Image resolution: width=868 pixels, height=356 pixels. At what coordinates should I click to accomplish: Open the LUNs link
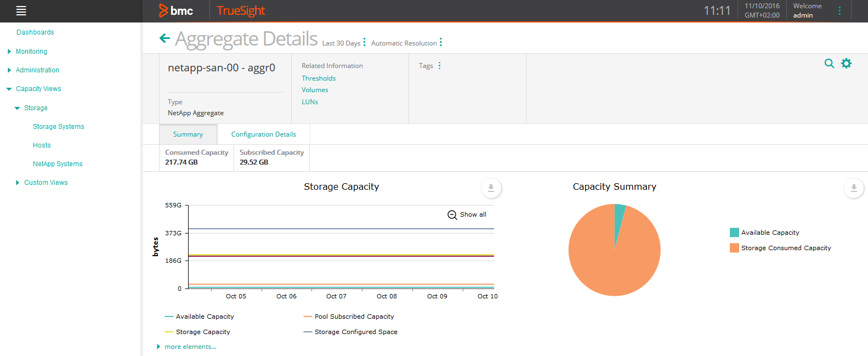[x=310, y=102]
